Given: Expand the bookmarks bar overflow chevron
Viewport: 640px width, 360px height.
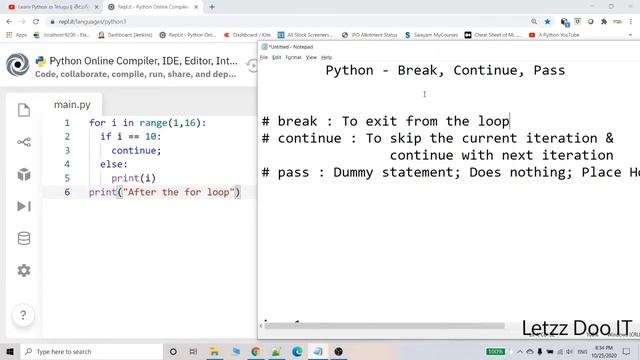Looking at the screenshot, I should point(630,35).
